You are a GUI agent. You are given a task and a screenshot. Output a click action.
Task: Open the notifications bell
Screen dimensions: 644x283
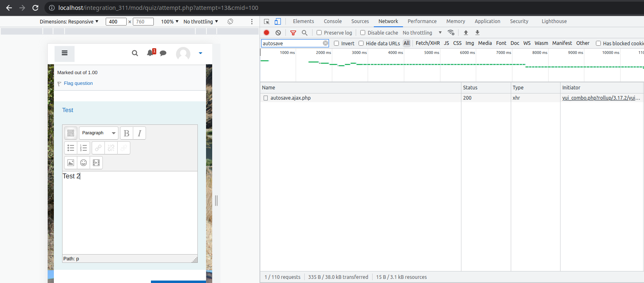[x=150, y=53]
